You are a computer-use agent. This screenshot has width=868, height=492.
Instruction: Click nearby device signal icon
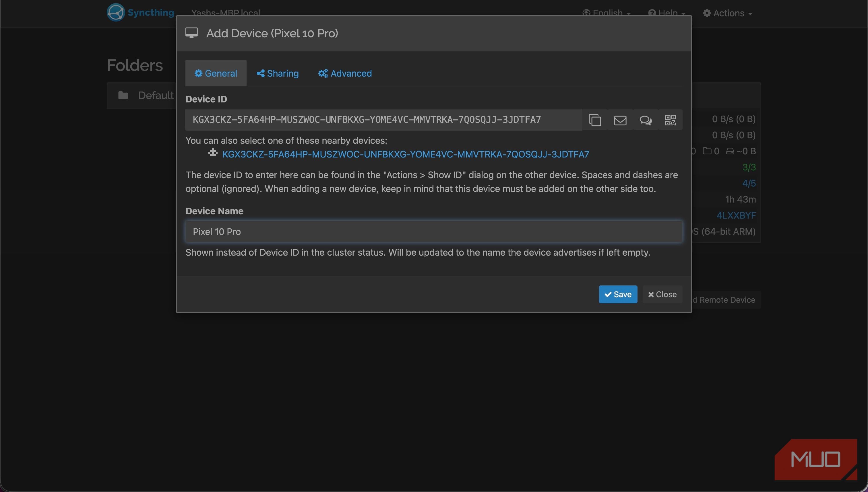213,153
